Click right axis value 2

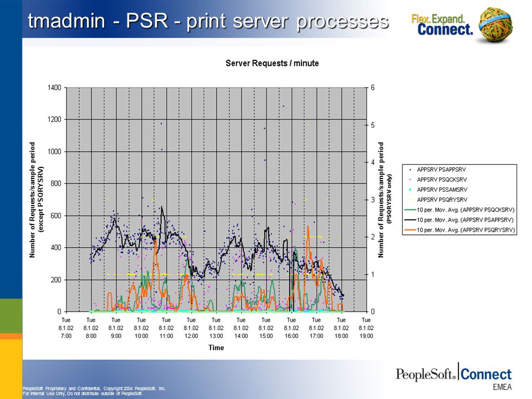372,237
